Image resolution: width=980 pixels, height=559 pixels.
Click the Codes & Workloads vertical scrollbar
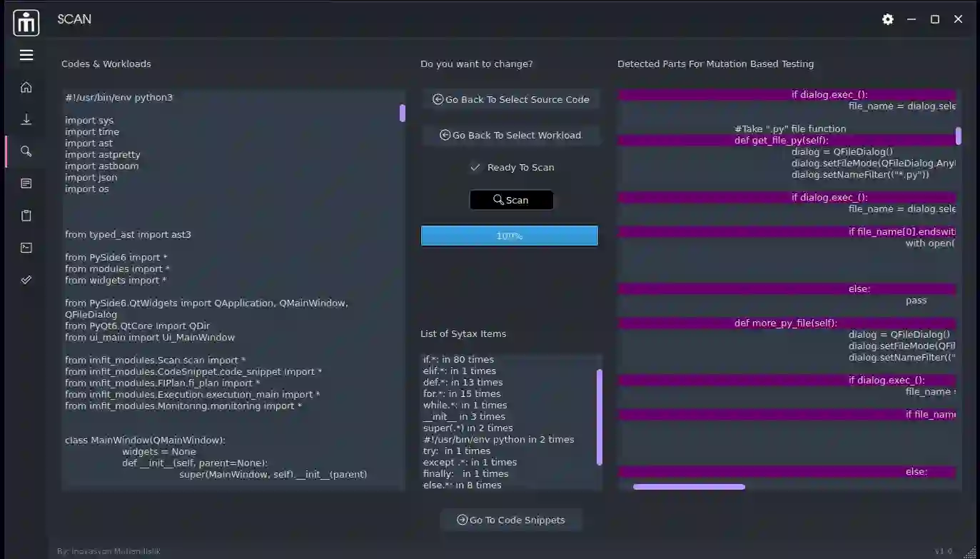tap(403, 113)
